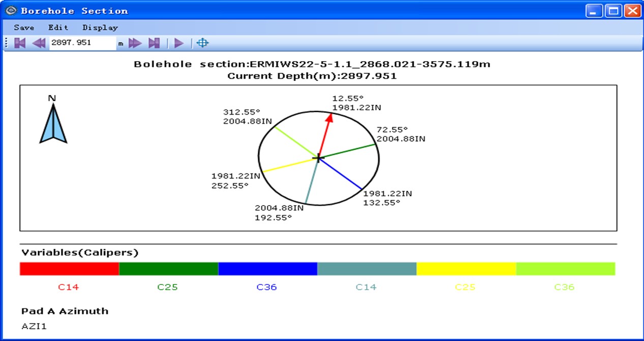This screenshot has height=341, width=644.
Task: Open the Save menu
Action: coord(24,27)
